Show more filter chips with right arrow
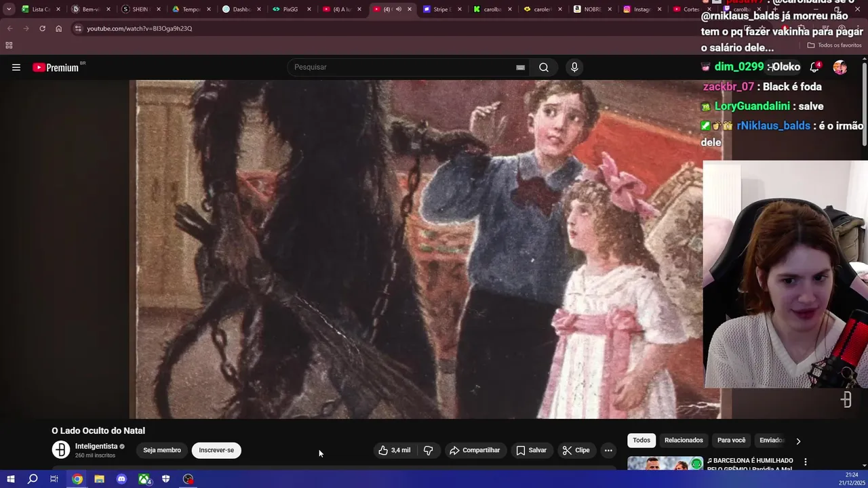 click(798, 441)
